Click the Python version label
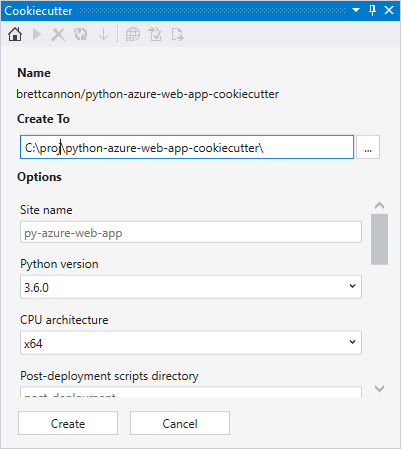 tap(59, 264)
